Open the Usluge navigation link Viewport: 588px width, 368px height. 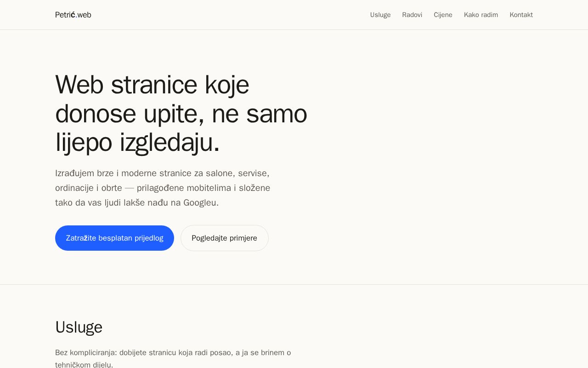click(380, 15)
